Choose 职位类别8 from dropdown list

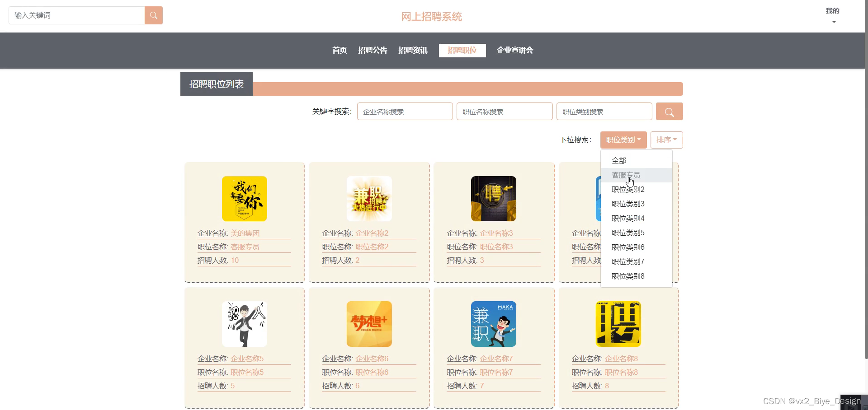tap(636, 276)
